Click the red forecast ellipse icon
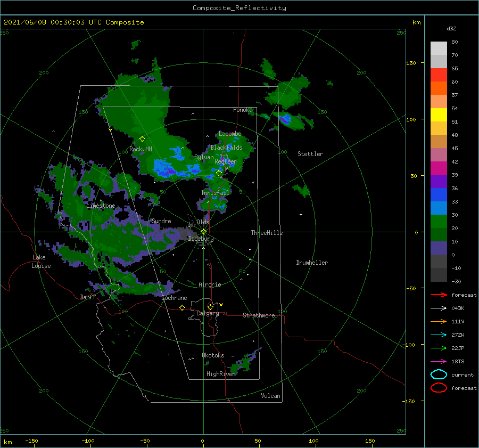 tap(439, 388)
